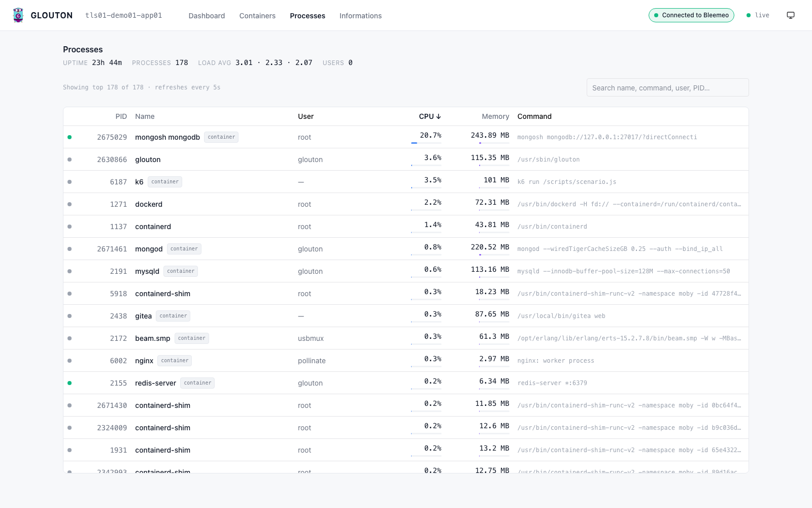Click the container tag next to nginx
This screenshot has height=508, width=812.
coord(175,361)
